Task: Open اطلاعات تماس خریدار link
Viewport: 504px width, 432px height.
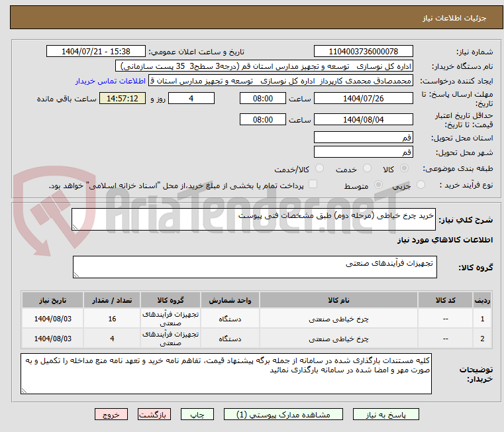Action: tap(111, 81)
